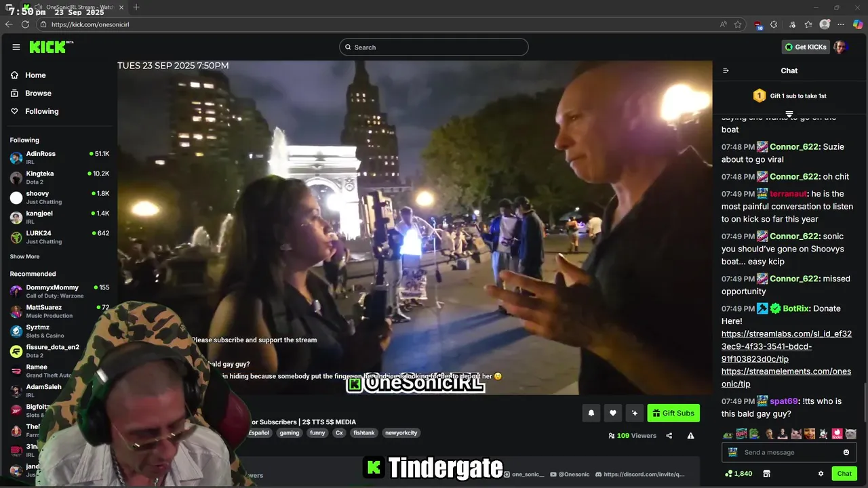The width and height of the screenshot is (868, 488).
Task: Insert the white cat emote at row end
Action: [850, 434]
